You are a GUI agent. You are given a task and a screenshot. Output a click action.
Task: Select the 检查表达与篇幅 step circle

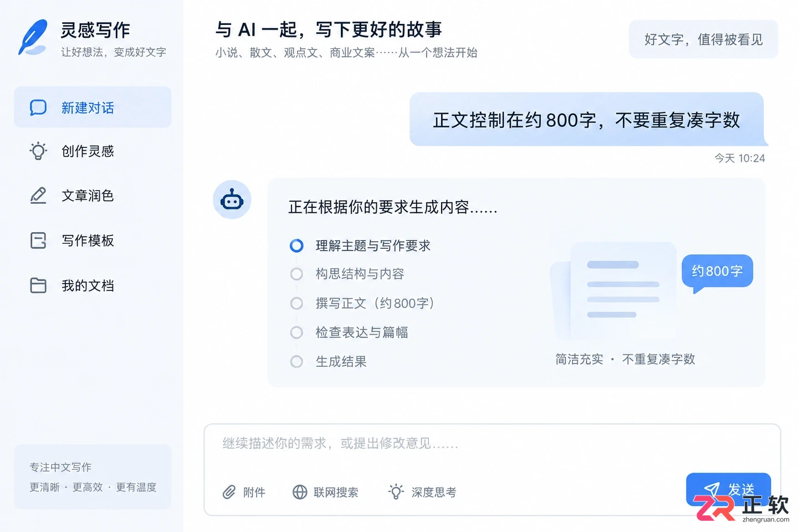[297, 332]
